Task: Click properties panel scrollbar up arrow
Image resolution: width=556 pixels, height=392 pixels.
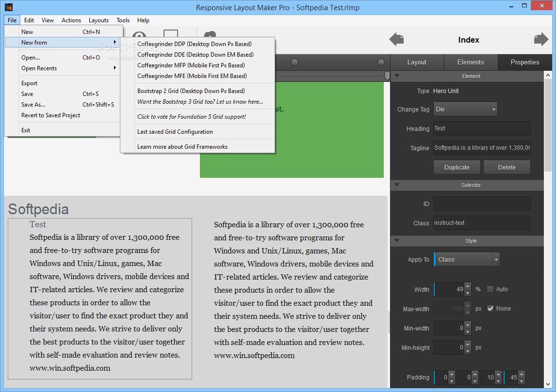Action: point(548,75)
